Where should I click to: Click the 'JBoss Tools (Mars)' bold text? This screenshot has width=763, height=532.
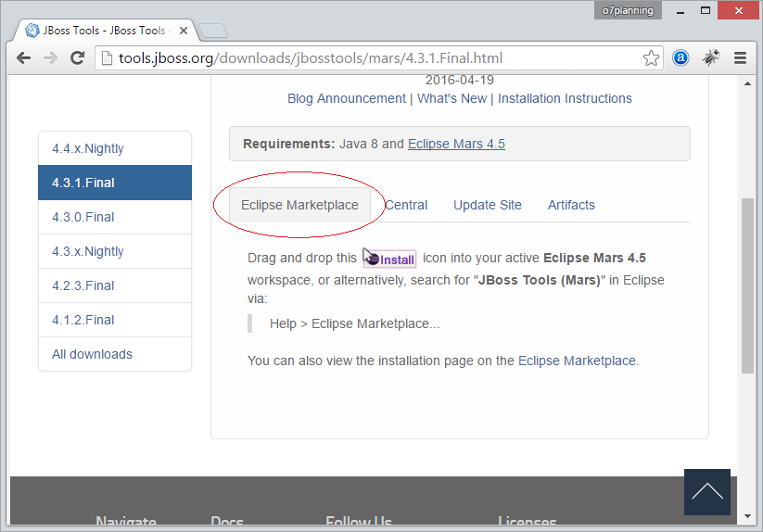point(540,281)
